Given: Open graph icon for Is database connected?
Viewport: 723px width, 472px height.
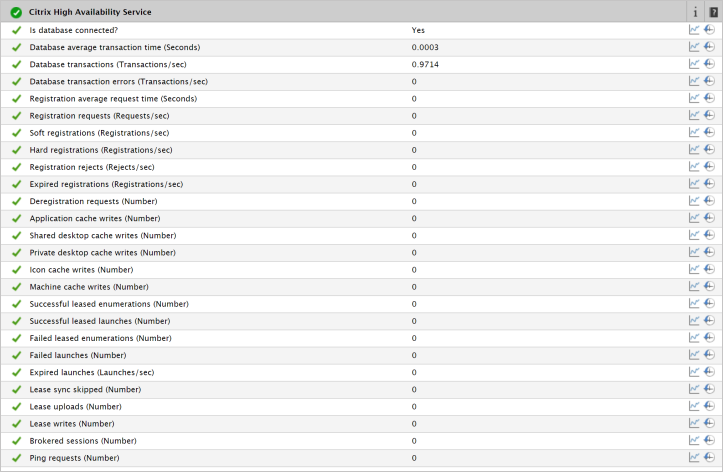Looking at the screenshot, I should (x=694, y=30).
